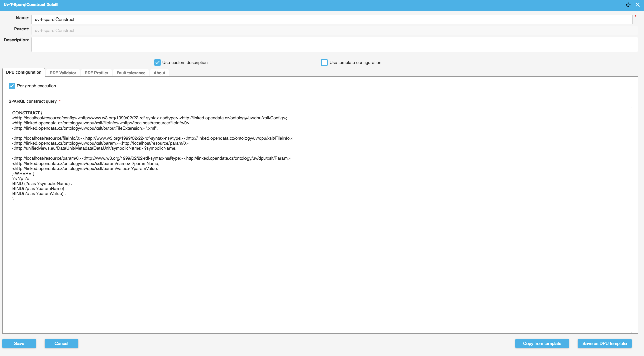The image size is (644, 356).
Task: Click inside the SPARQL construct query editor
Action: (x=319, y=262)
